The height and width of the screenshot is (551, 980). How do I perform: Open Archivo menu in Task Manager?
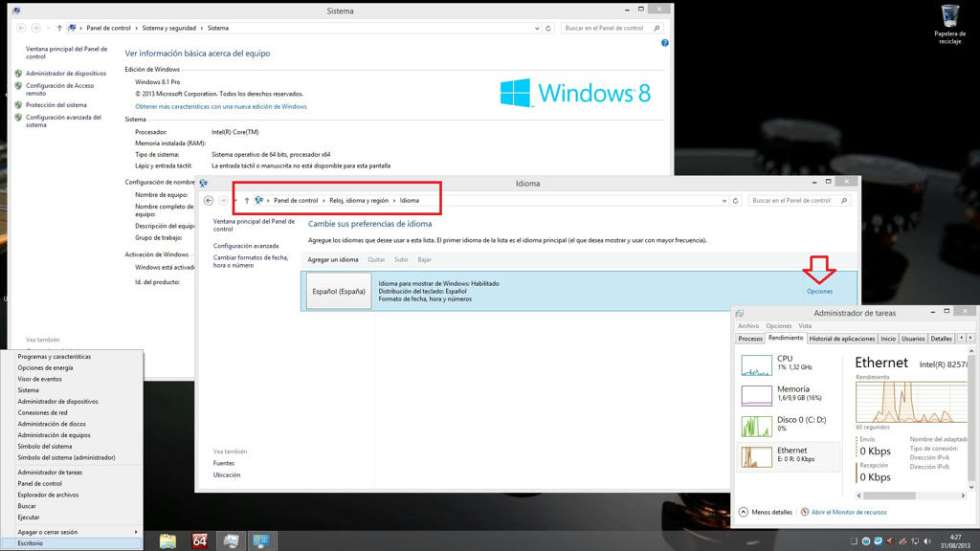tap(748, 326)
